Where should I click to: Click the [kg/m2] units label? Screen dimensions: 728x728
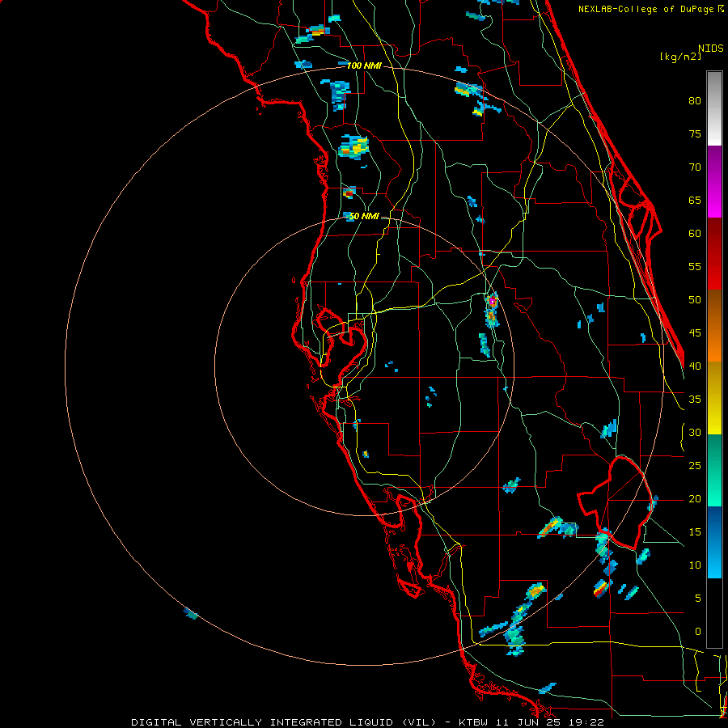[680, 57]
